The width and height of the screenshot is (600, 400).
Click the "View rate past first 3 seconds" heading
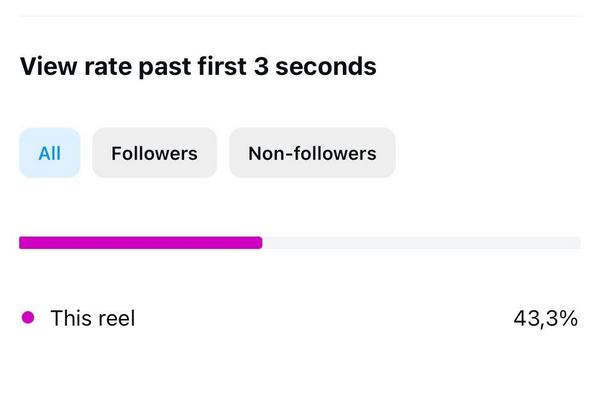[198, 67]
